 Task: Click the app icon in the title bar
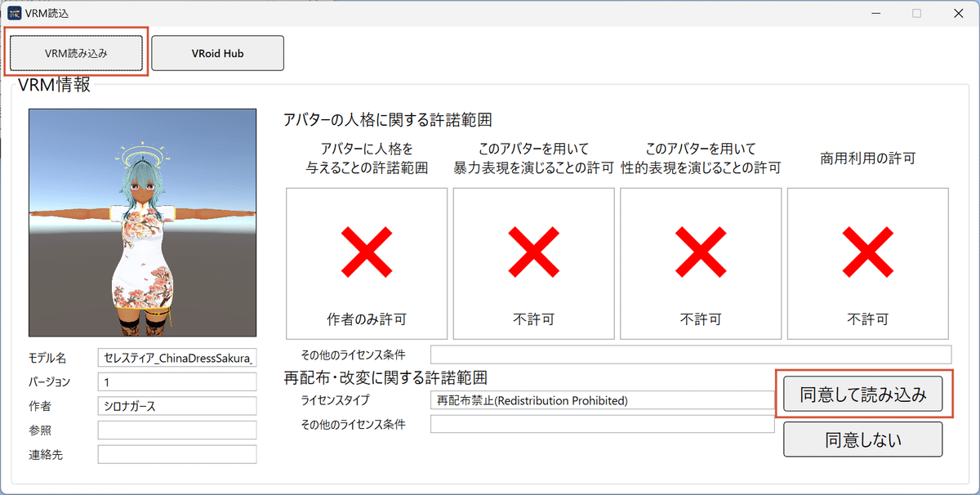[x=15, y=13]
